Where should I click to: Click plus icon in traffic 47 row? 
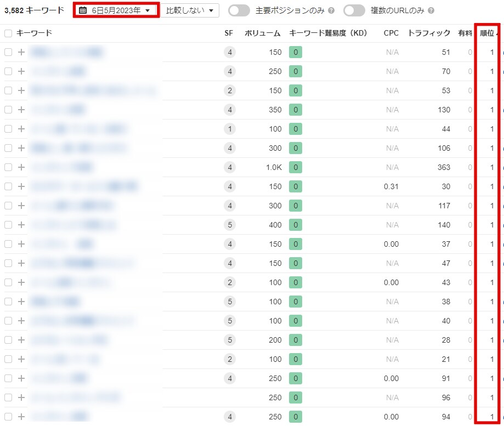pos(21,263)
